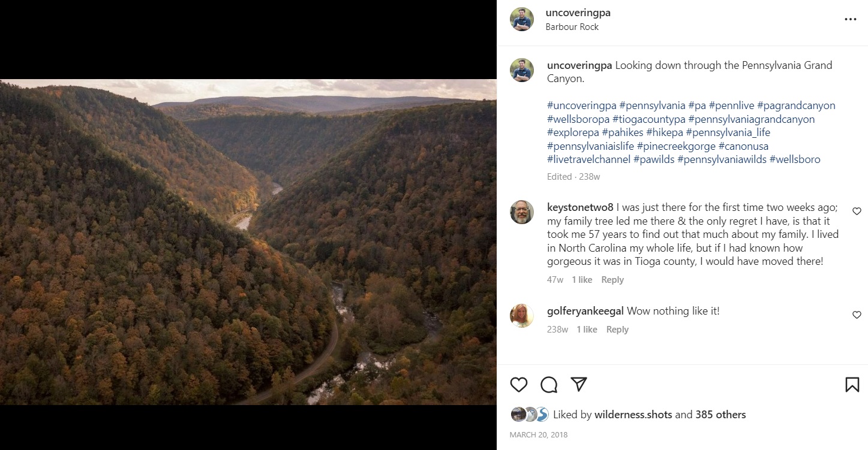
Task: Open the Barbour Rock location link
Action: tap(572, 26)
